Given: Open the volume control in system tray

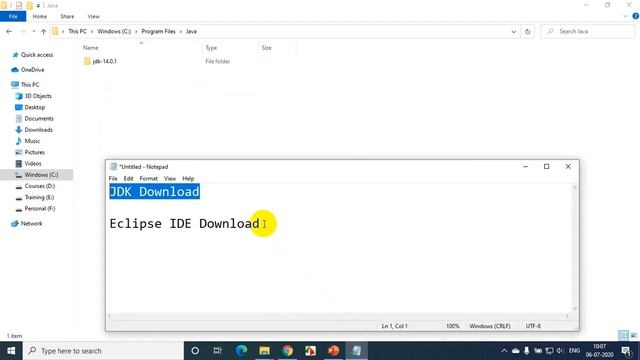Looking at the screenshot, I should pyautogui.click(x=560, y=351).
